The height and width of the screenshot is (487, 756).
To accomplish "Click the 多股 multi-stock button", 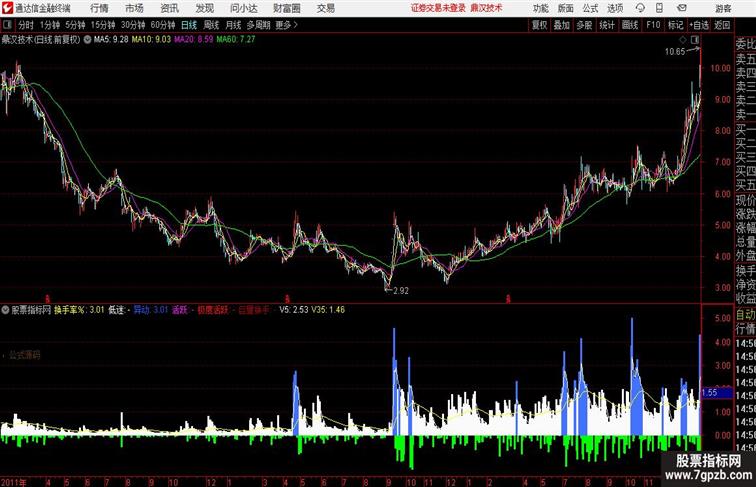I will 584,25.
